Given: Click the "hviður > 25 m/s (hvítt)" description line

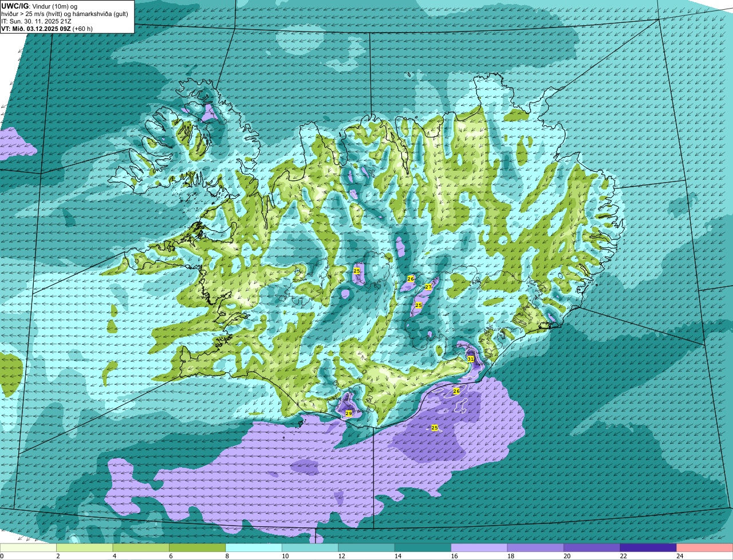Looking at the screenshot, I should tap(65, 13).
